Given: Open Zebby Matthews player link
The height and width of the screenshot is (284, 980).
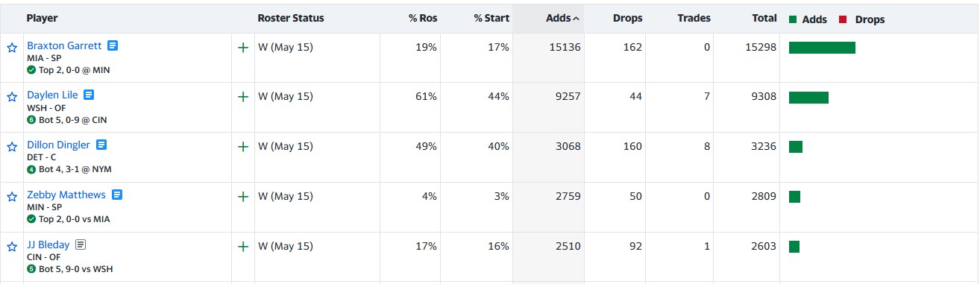Looking at the screenshot, I should [x=66, y=195].
